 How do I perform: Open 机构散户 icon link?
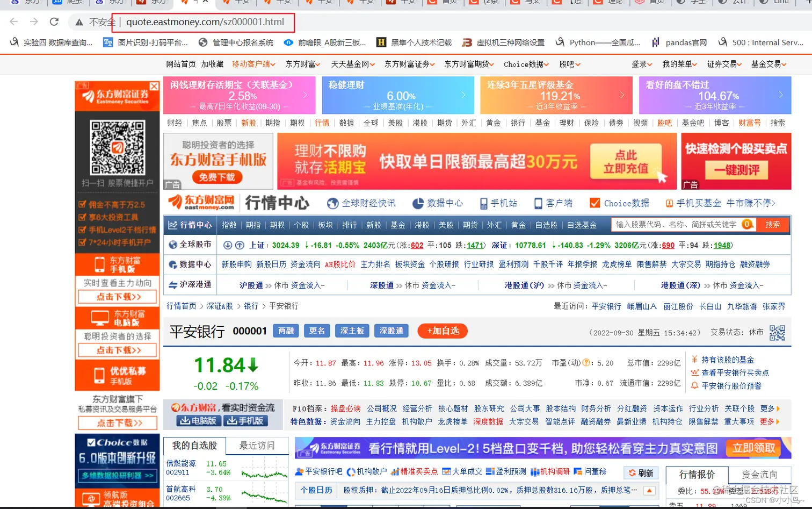coord(366,471)
